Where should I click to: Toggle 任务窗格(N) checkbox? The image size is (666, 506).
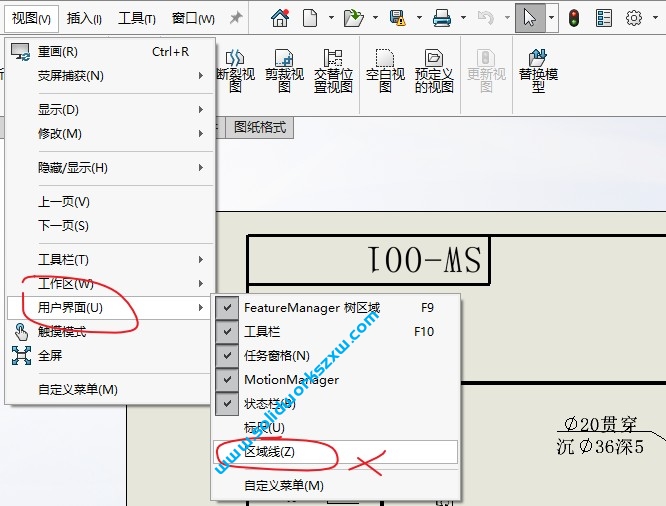pos(227,355)
